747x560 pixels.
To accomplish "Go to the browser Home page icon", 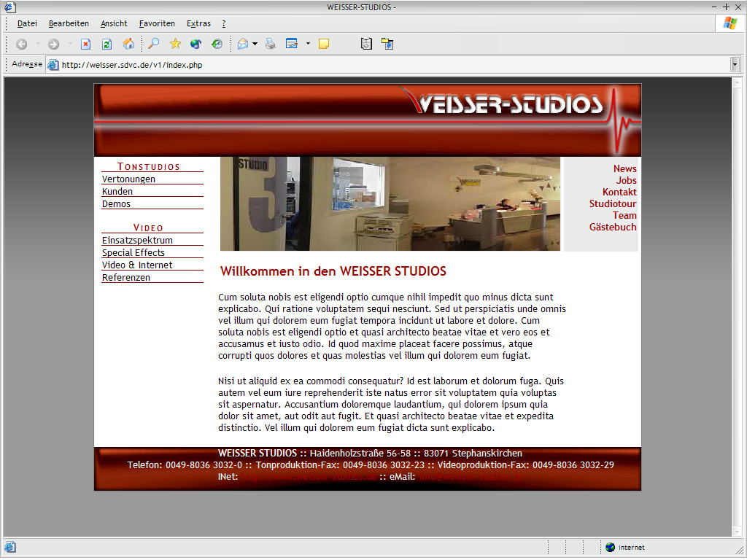I will click(128, 44).
